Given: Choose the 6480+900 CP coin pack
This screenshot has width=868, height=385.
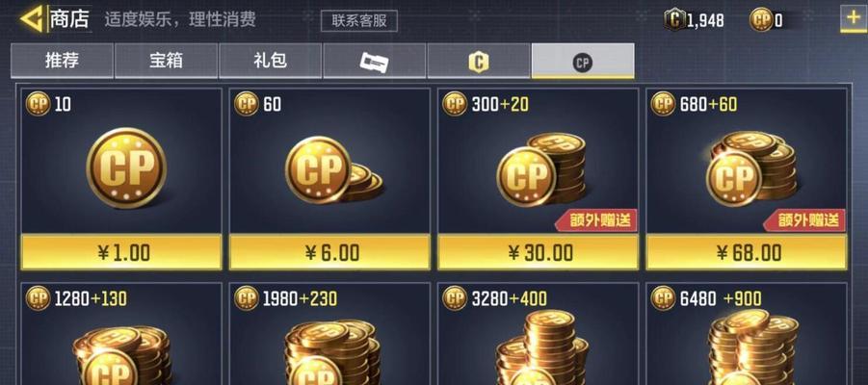Looking at the screenshot, I should (x=747, y=334).
